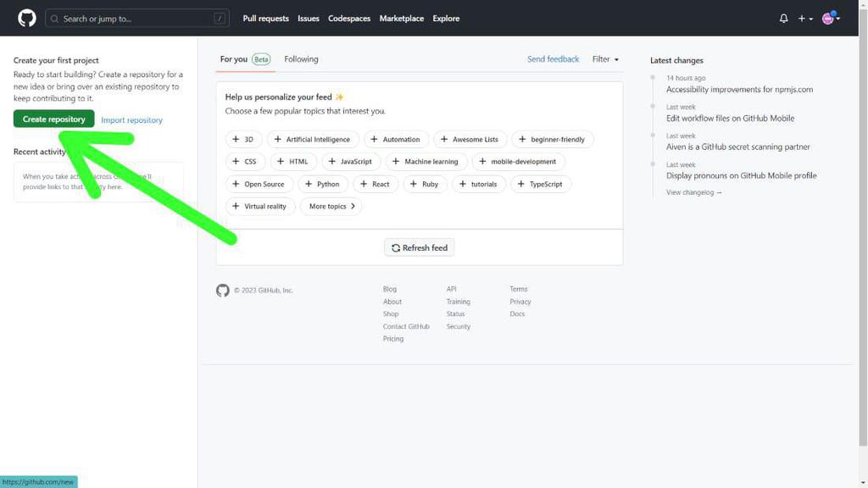The image size is (868, 488).
Task: Open the user avatar menu
Action: [831, 19]
